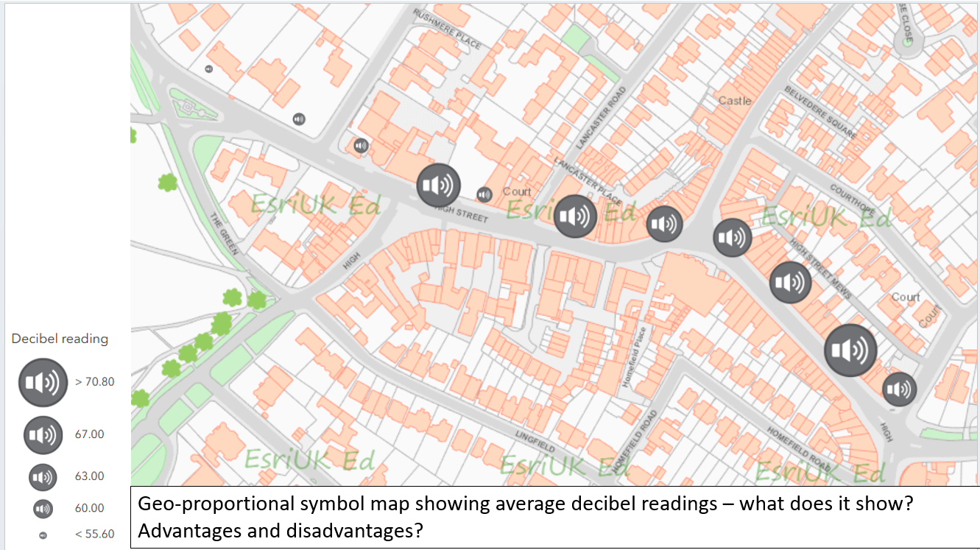Click the Rushmere Place street label
980x550 pixels.
click(447, 29)
